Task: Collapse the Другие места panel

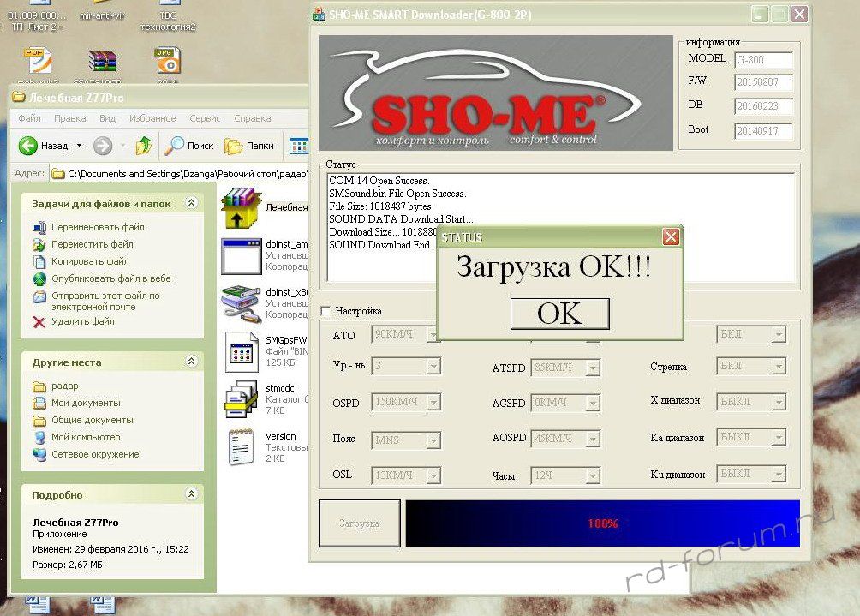Action: tap(191, 361)
